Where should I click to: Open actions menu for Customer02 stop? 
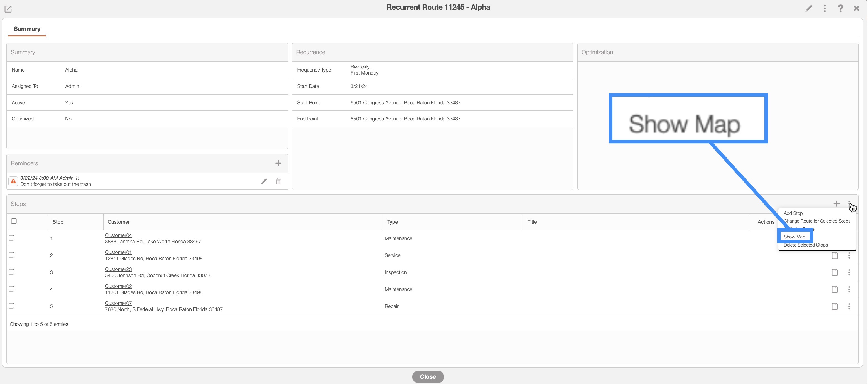pyautogui.click(x=849, y=289)
